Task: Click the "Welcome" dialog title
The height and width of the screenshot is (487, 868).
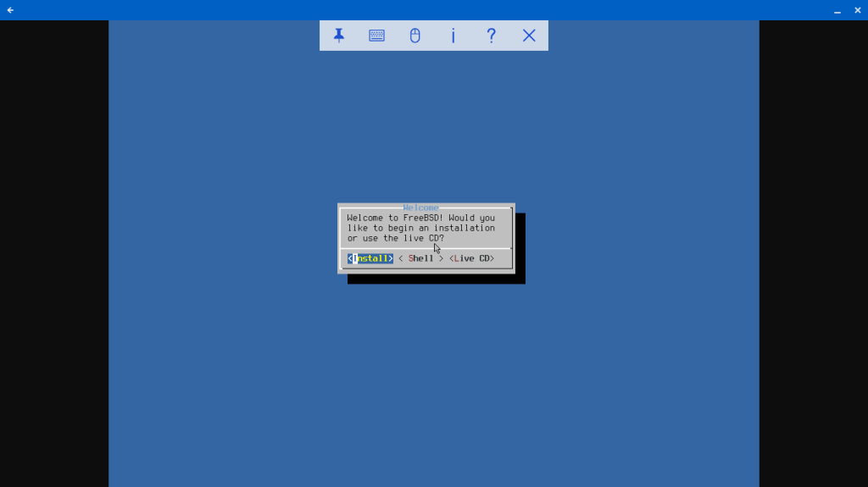Action: click(420, 208)
